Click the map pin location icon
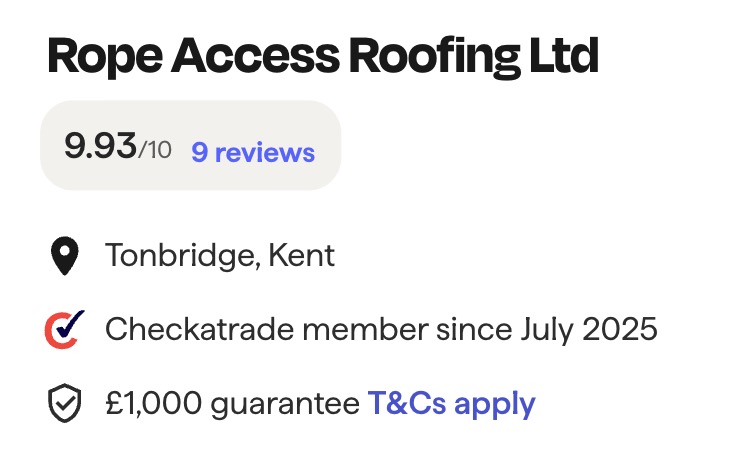Image resolution: width=731 pixels, height=472 pixels. coord(65,257)
